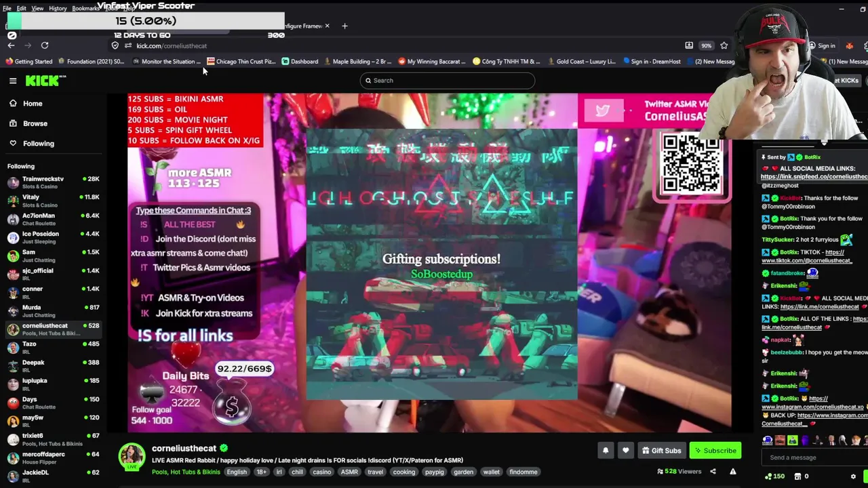Open the browser History menu
Image resolution: width=868 pixels, height=488 pixels.
58,8
